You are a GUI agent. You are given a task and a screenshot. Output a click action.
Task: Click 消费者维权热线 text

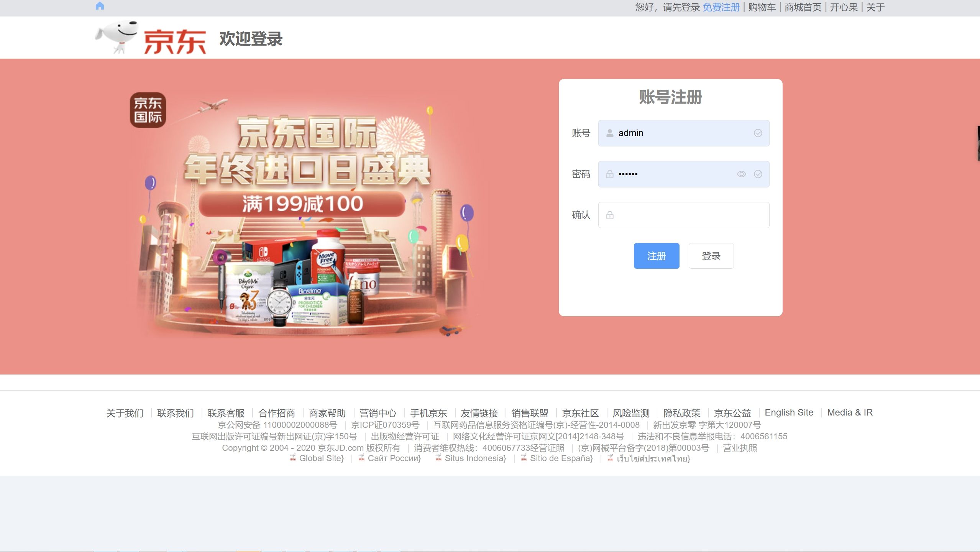pos(489,448)
